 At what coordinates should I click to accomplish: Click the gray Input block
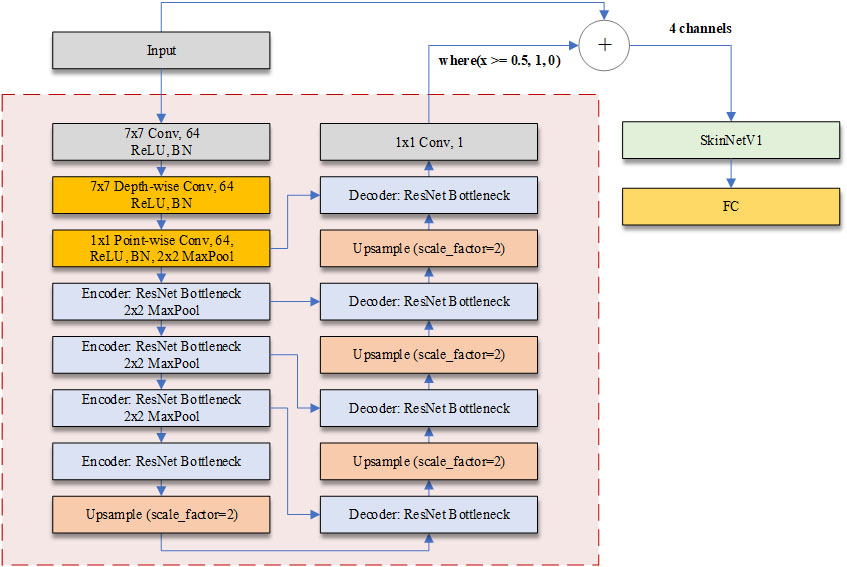[x=160, y=51]
